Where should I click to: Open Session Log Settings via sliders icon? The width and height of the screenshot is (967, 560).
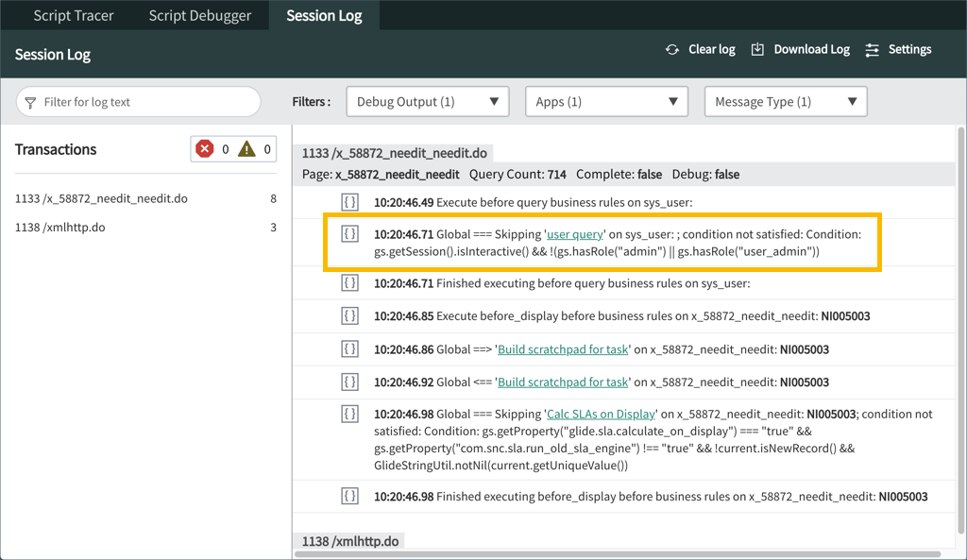[871, 49]
